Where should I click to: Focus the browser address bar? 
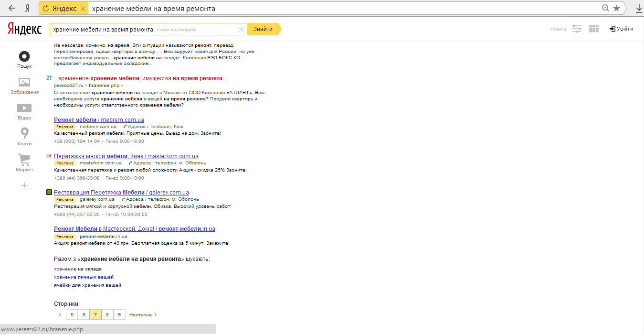coord(344,9)
